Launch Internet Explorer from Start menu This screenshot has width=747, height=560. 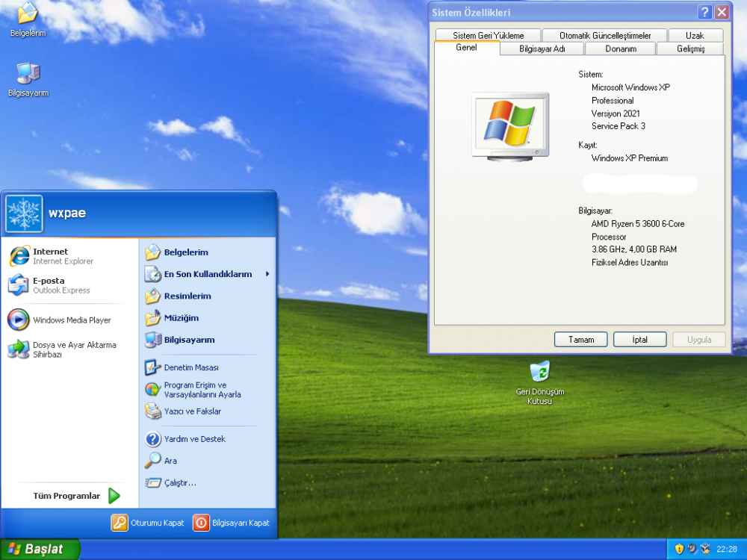click(19, 256)
